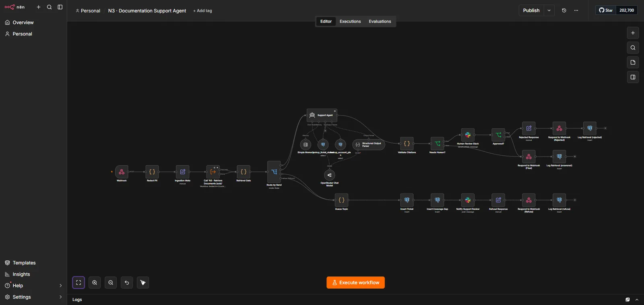Expand the Logs panel chevron
Image resolution: width=644 pixels, height=305 pixels.
pyautogui.click(x=637, y=300)
